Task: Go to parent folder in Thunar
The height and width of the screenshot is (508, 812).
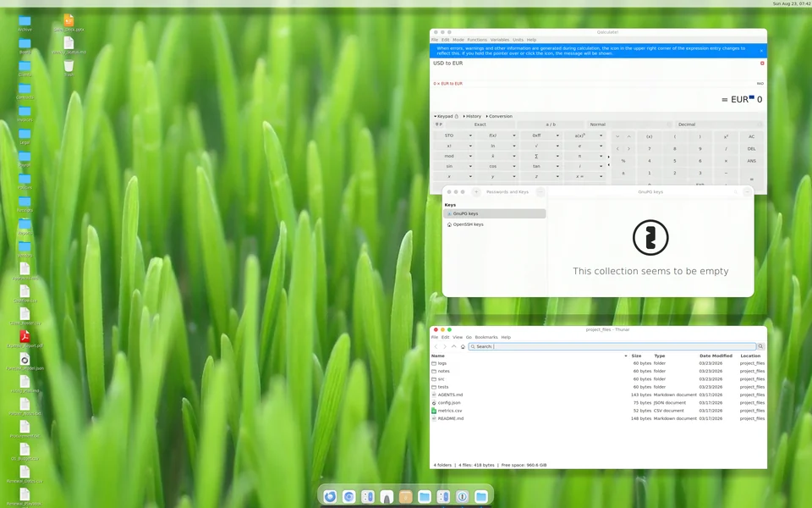Action: click(453, 346)
